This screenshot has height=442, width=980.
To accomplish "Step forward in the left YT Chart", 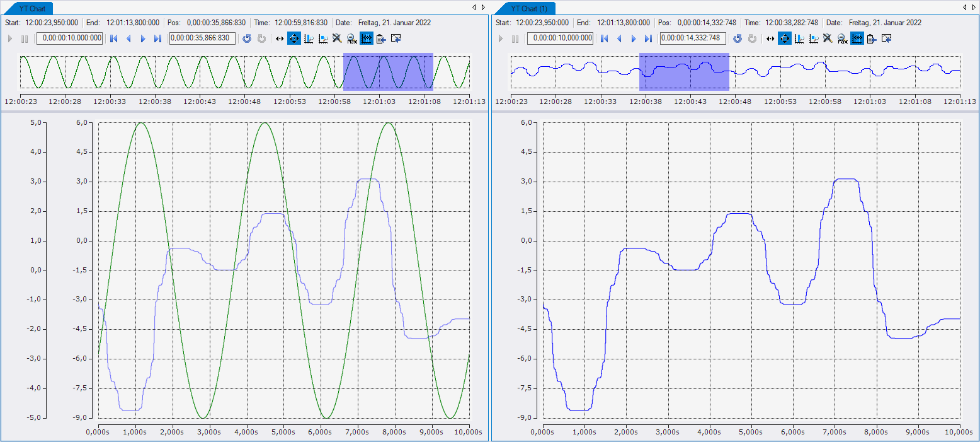I will pyautogui.click(x=143, y=38).
